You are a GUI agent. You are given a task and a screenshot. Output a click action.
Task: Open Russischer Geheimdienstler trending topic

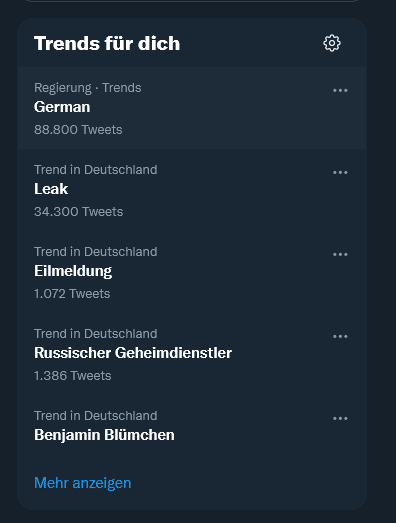[x=133, y=353]
